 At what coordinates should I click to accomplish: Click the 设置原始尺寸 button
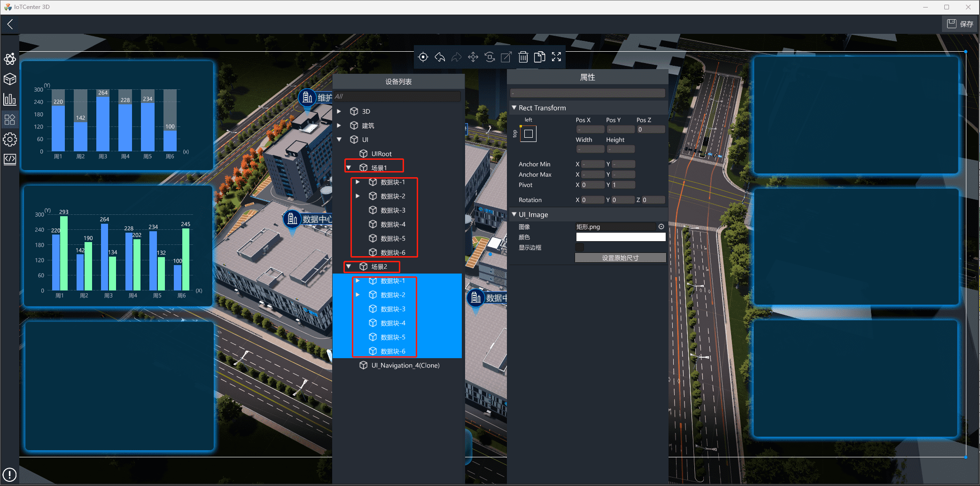click(x=620, y=258)
